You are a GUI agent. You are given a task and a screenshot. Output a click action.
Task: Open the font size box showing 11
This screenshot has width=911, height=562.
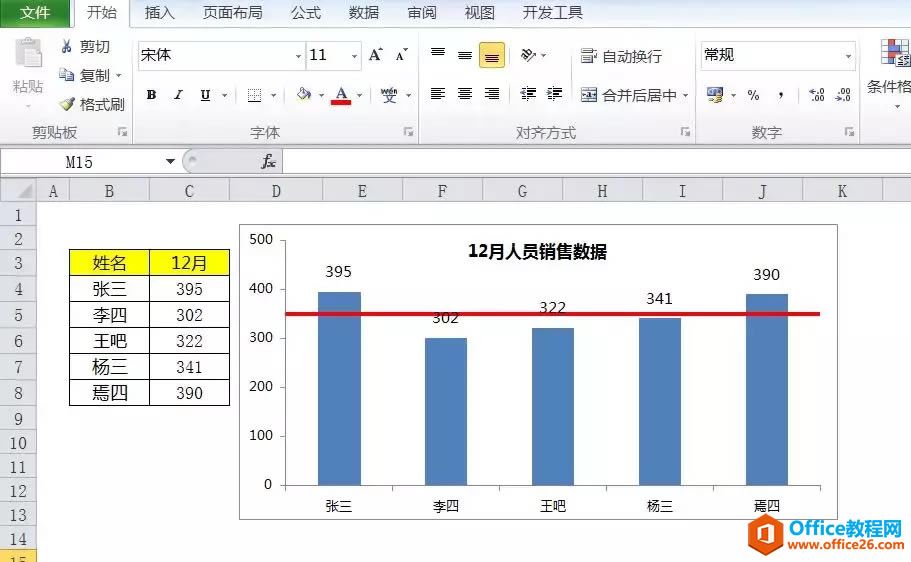coord(333,55)
